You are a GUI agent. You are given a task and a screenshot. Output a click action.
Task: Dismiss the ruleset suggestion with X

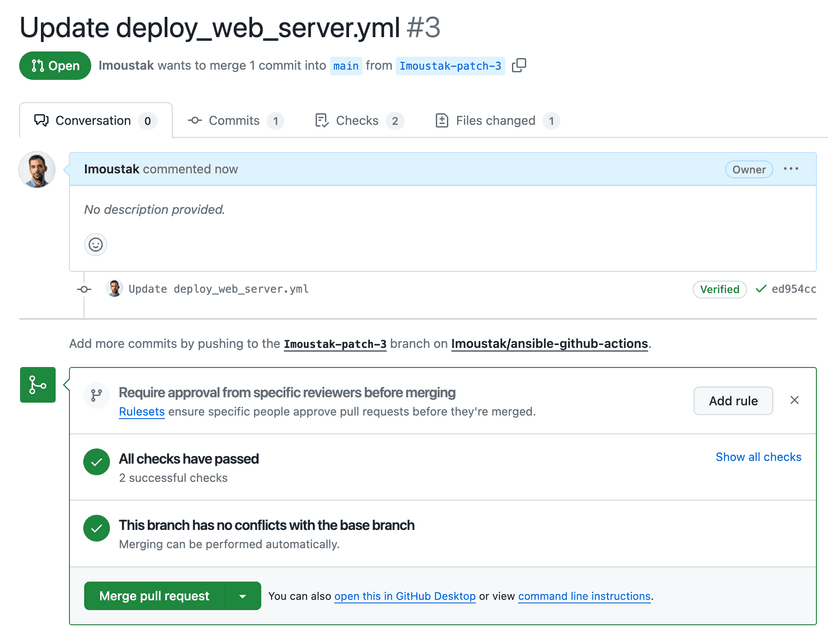[x=794, y=400]
